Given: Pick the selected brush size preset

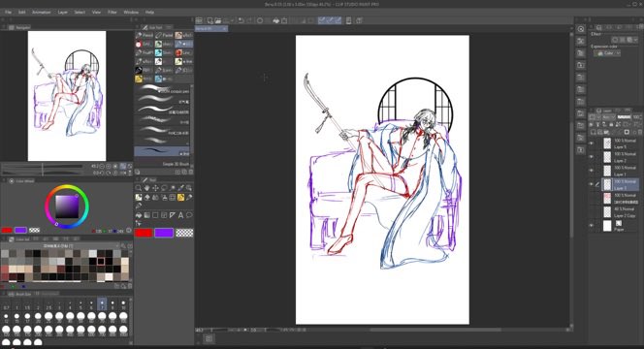Looking at the screenshot, I should pos(102,304).
